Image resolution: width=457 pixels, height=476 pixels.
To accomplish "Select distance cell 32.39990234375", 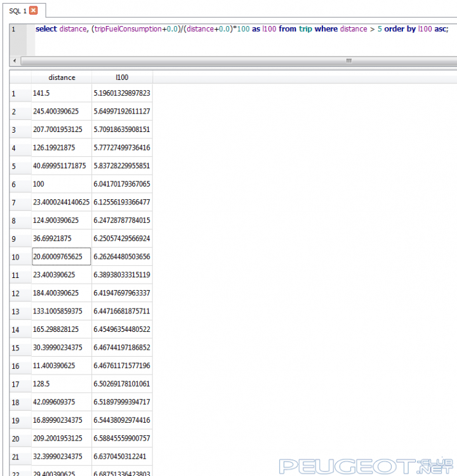I will [62, 456].
